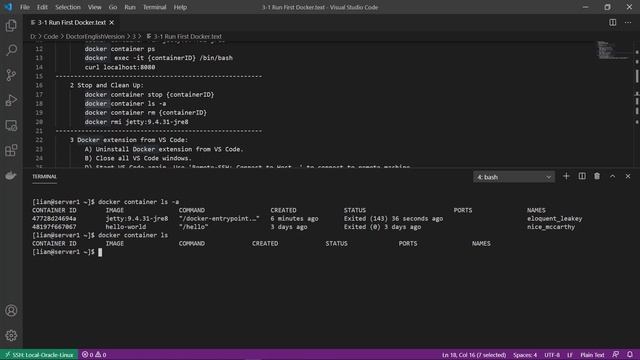The image size is (640, 360).
Task: Open errors and warnings count in status bar
Action: point(94,355)
